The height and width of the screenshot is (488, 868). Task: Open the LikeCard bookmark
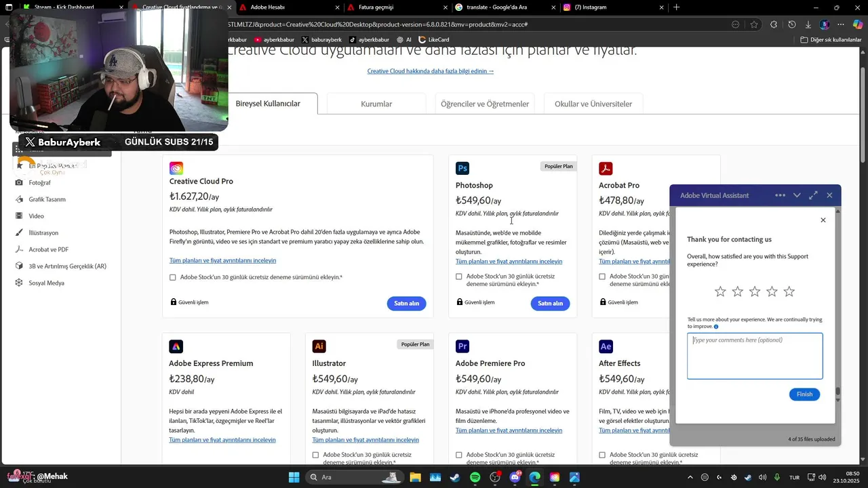pos(434,39)
